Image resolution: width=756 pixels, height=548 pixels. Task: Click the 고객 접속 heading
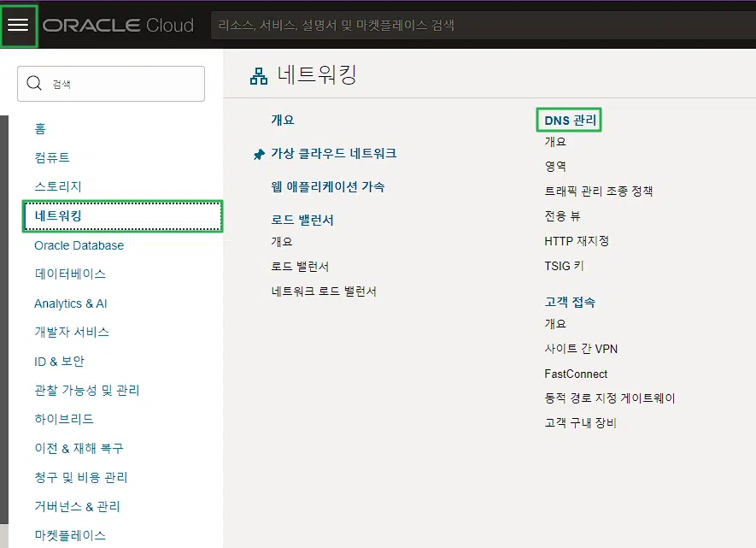pyautogui.click(x=570, y=302)
